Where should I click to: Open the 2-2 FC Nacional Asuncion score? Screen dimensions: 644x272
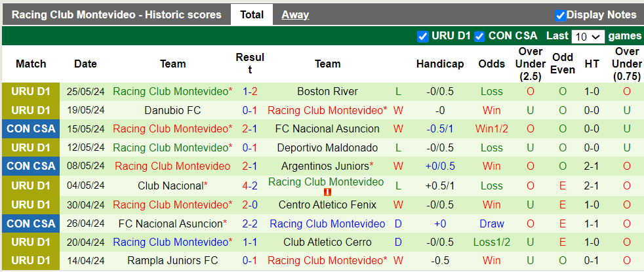click(250, 223)
